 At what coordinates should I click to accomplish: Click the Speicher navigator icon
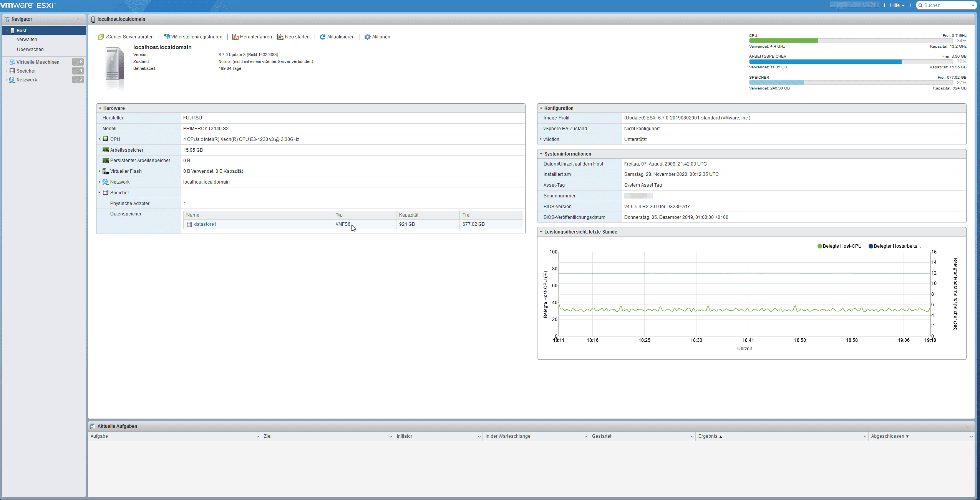point(12,71)
